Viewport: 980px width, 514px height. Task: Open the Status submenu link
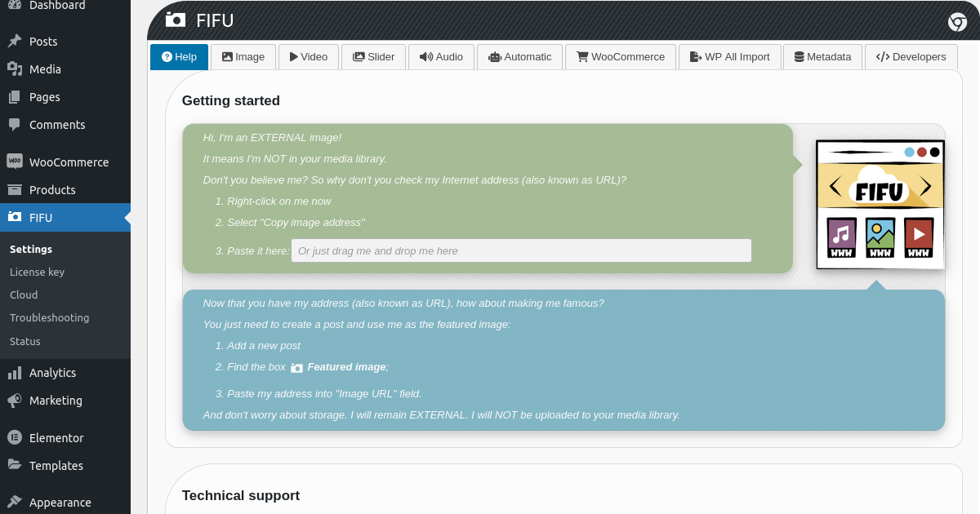pyautogui.click(x=24, y=342)
